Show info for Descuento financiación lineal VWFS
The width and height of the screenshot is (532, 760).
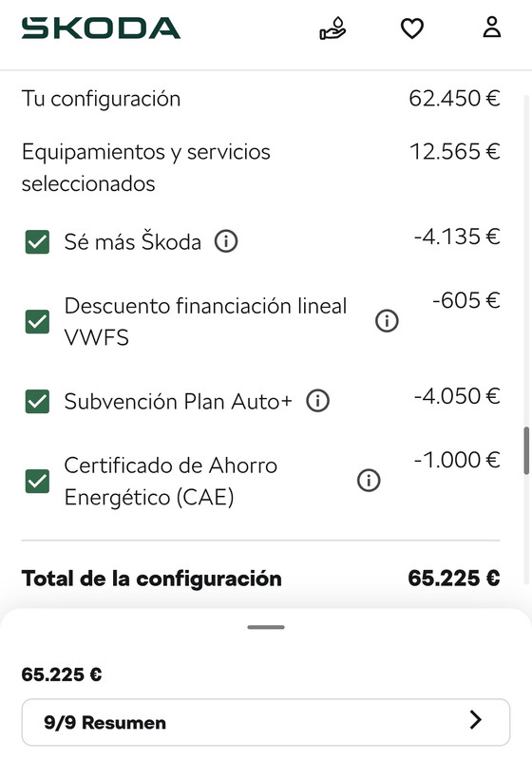click(388, 321)
